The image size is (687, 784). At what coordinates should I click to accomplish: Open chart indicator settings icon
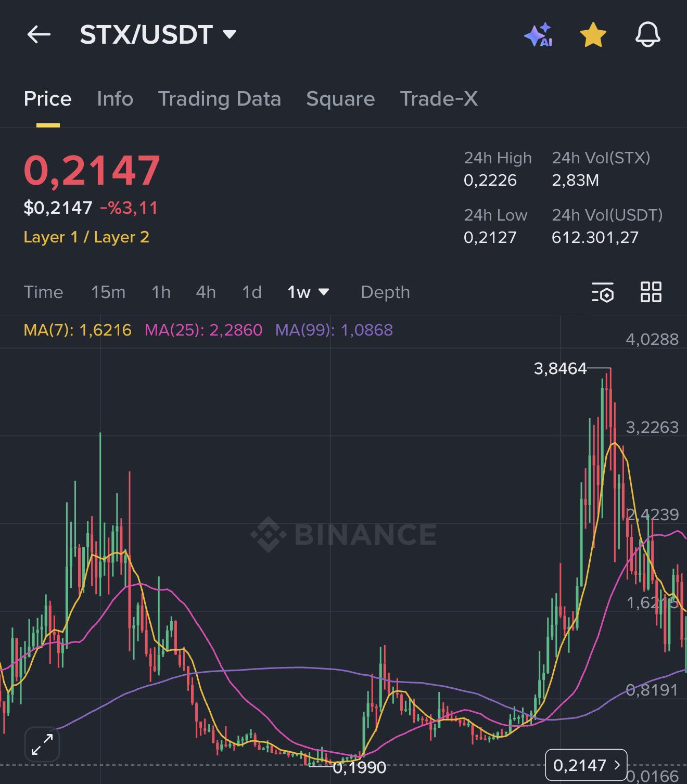pos(603,292)
